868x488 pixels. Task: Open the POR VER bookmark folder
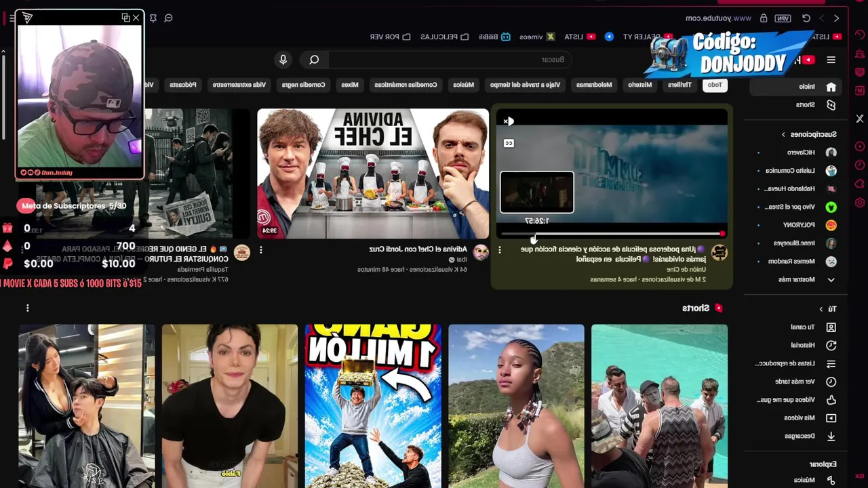[x=390, y=37]
